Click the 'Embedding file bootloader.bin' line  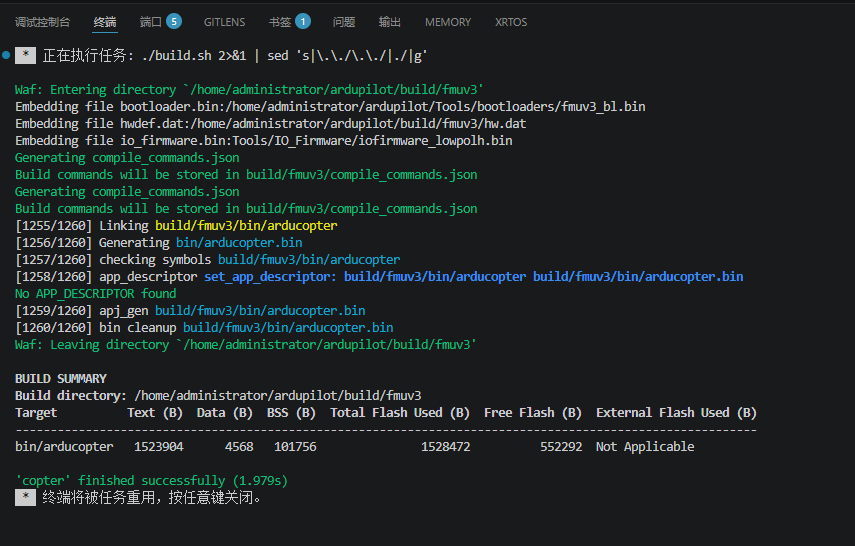click(330, 106)
